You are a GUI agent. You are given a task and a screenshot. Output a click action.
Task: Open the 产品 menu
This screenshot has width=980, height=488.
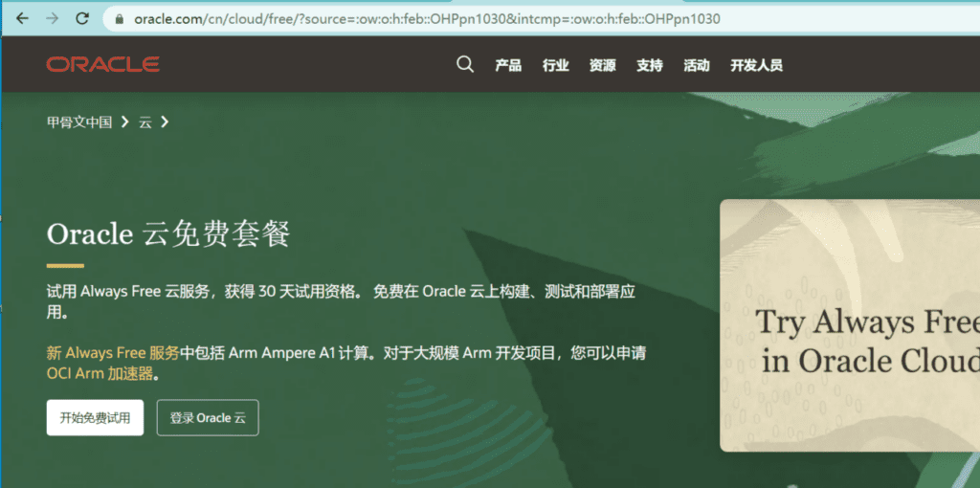(508, 65)
